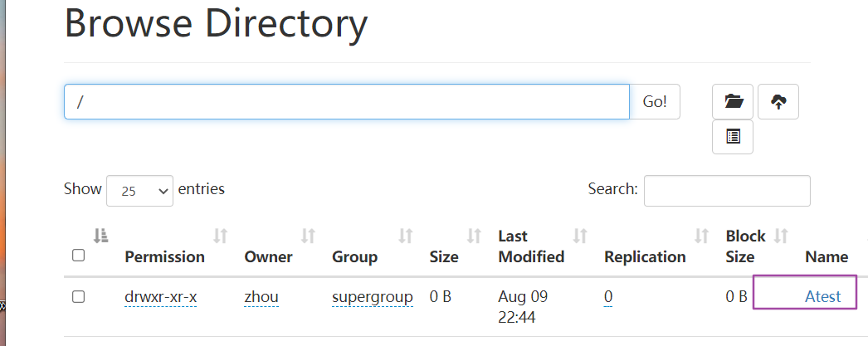Sort by Last Modified sort arrows
868x346 pixels.
pos(580,236)
